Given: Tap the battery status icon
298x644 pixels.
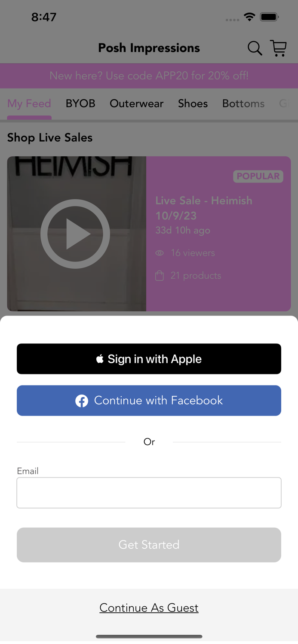Looking at the screenshot, I should [x=270, y=17].
